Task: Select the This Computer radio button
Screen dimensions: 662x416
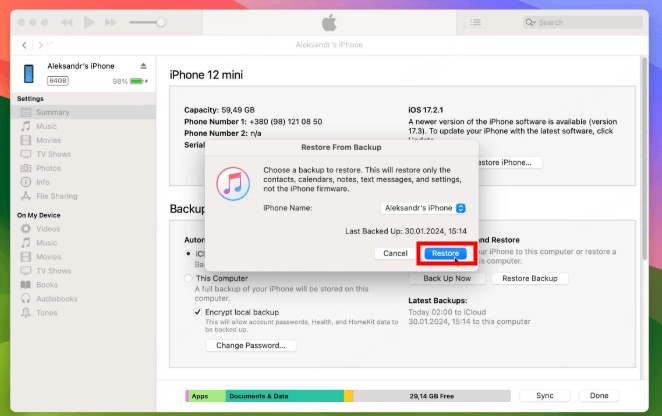Action: (x=188, y=278)
